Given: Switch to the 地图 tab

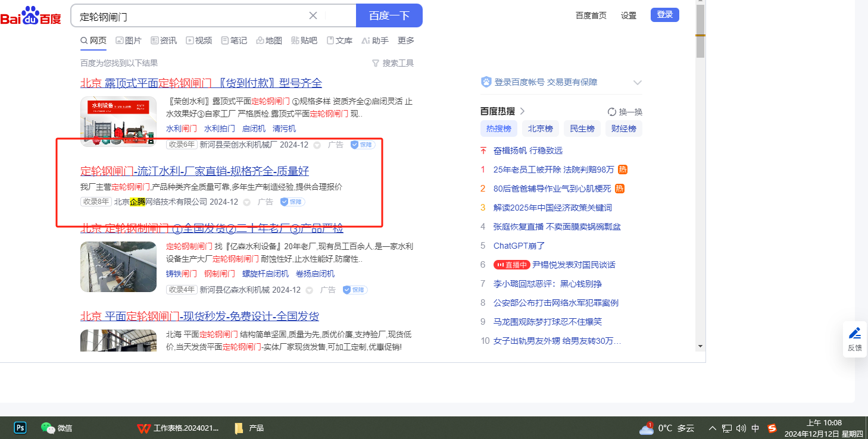Looking at the screenshot, I should pyautogui.click(x=269, y=40).
